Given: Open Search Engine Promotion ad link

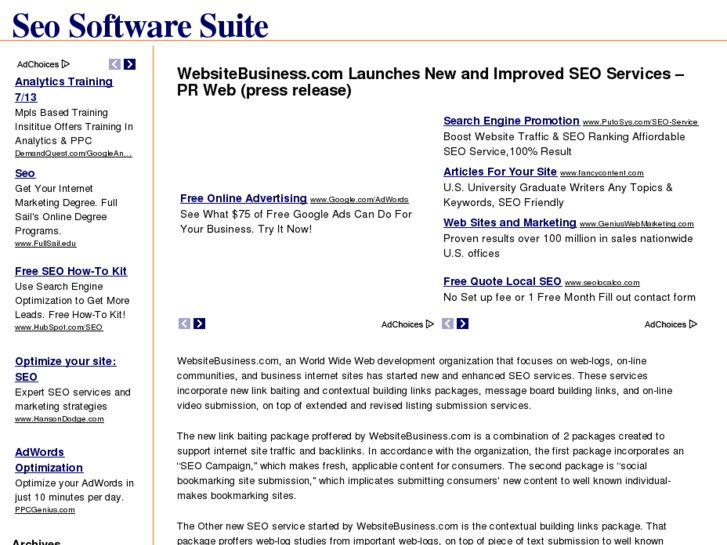Looking at the screenshot, I should [x=511, y=121].
